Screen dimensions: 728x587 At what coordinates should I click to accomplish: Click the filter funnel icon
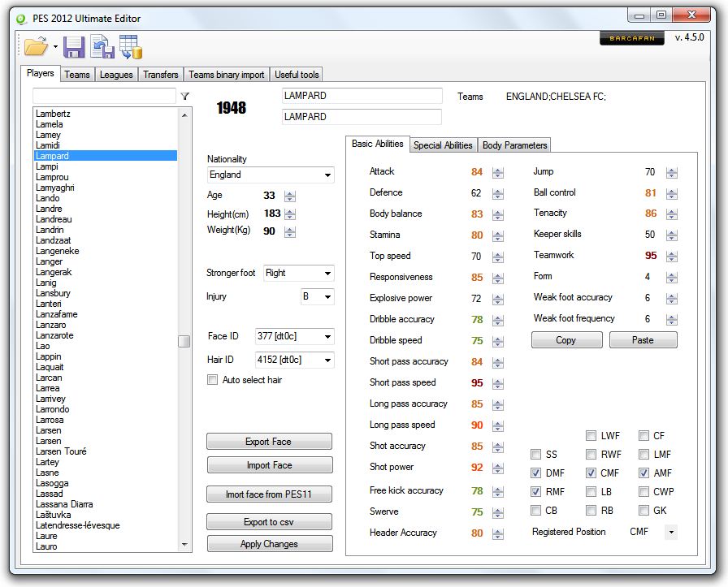(x=184, y=96)
